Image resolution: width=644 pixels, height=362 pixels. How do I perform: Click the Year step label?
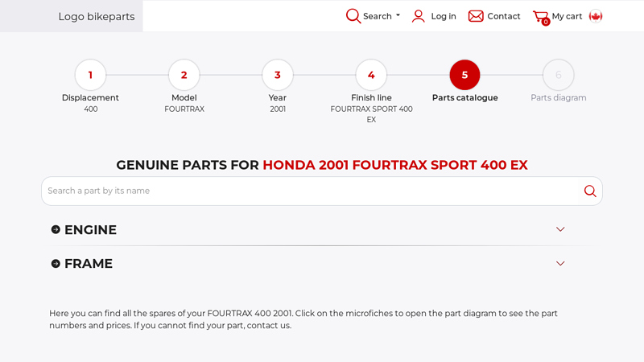pyautogui.click(x=278, y=97)
